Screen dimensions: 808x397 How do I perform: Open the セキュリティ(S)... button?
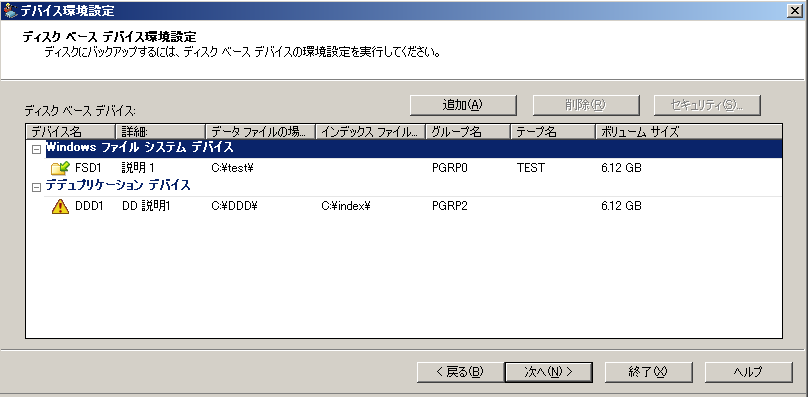click(707, 105)
